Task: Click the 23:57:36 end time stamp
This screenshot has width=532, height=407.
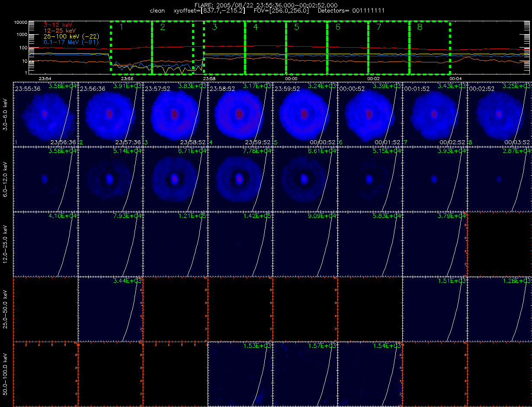Action: point(128,142)
